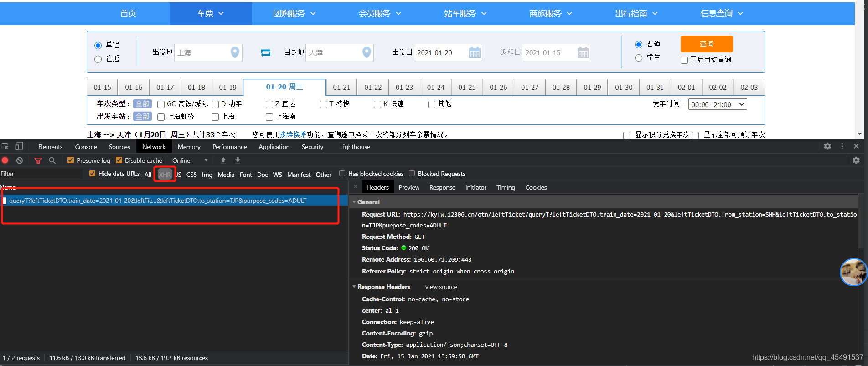
Task: Select 往返 round-trip radio button
Action: [x=98, y=59]
